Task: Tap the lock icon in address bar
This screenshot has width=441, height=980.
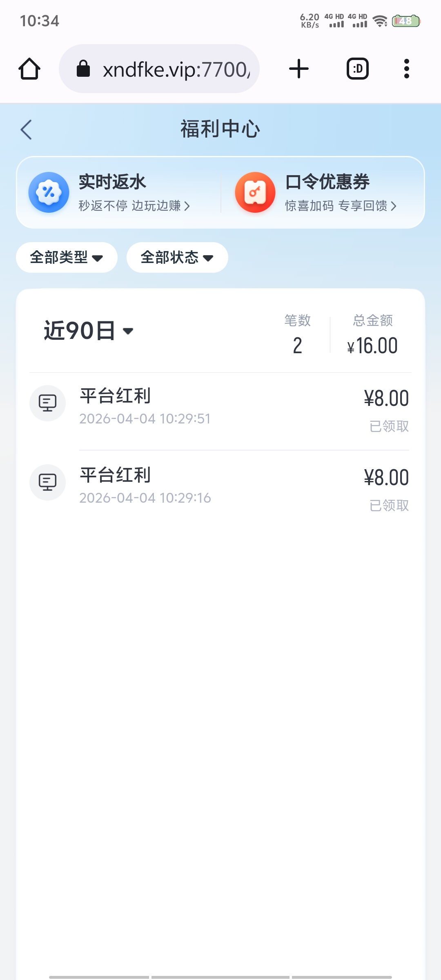Action: pos(83,69)
